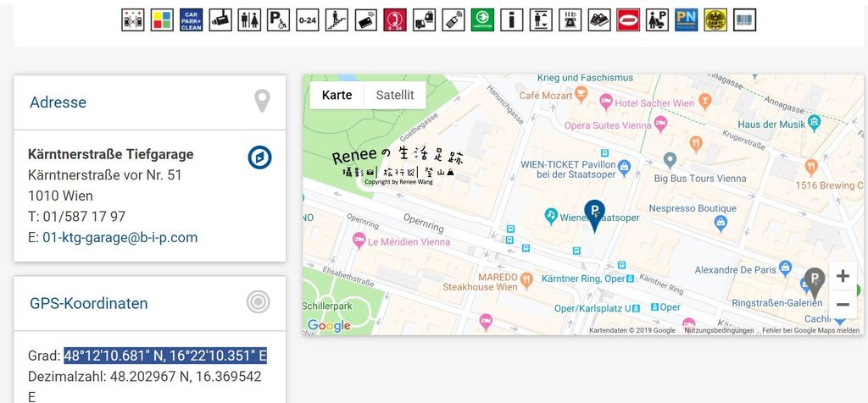
Task: Click the elevator icon
Action: point(541,20)
